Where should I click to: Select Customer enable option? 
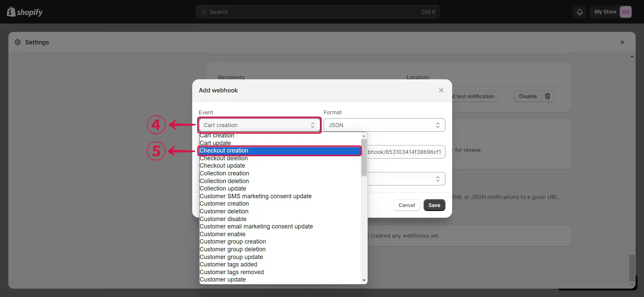pyautogui.click(x=280, y=234)
